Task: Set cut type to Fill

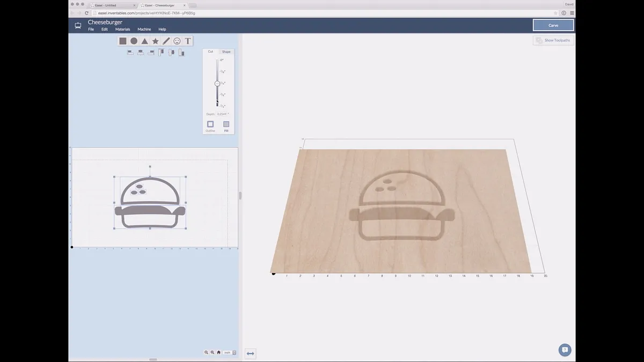Action: [x=226, y=124]
